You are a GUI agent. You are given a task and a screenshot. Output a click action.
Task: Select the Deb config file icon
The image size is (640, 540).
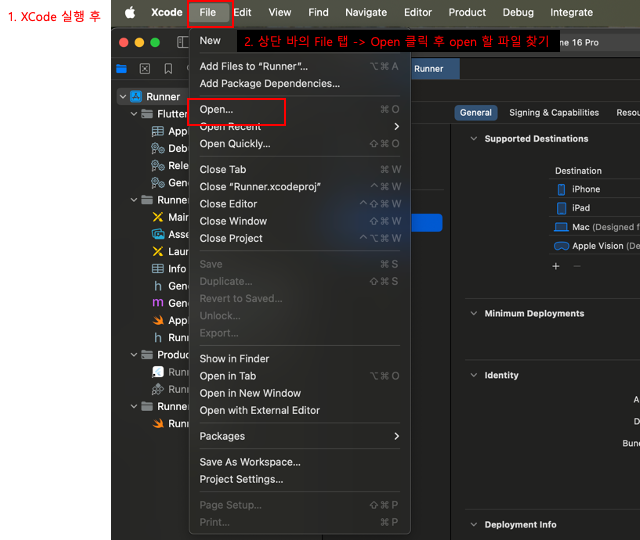(158, 148)
